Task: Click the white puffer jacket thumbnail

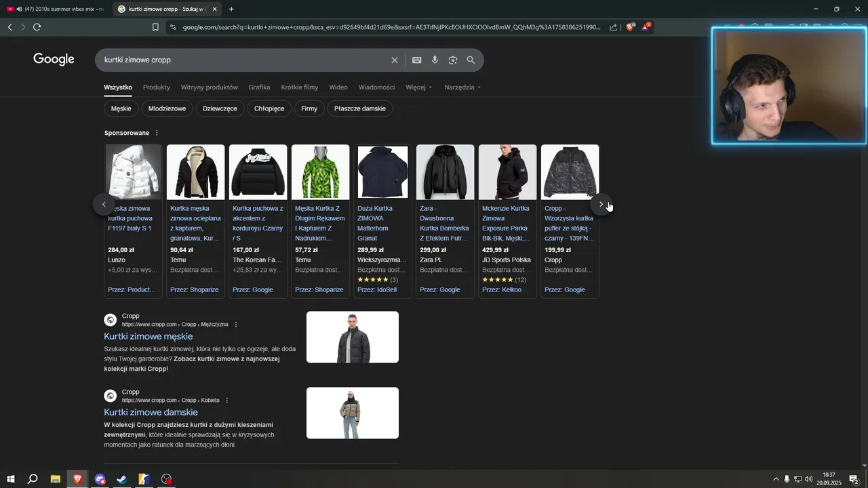Action: click(134, 172)
